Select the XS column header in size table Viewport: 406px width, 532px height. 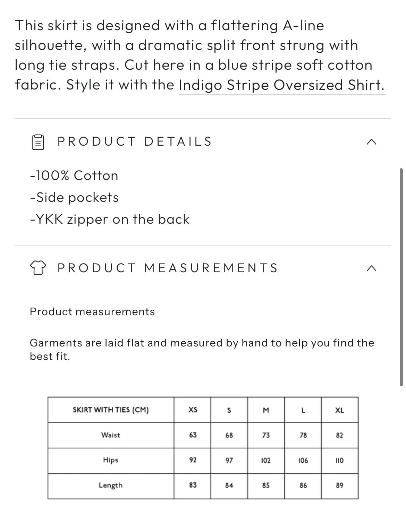click(193, 410)
